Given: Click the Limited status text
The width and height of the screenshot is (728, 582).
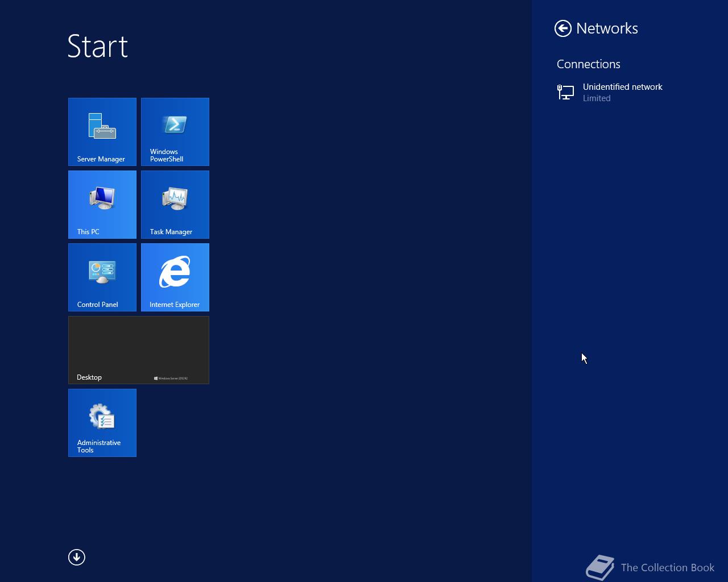Looking at the screenshot, I should [x=597, y=98].
